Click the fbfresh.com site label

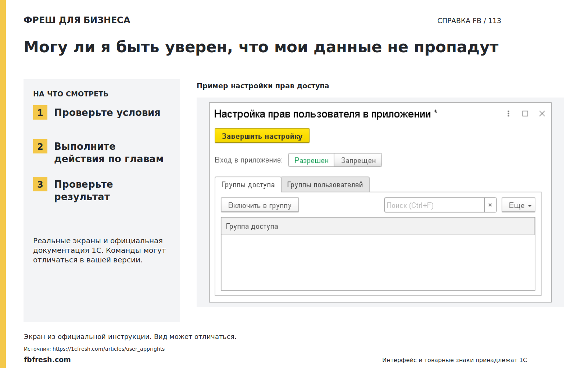[x=47, y=360]
